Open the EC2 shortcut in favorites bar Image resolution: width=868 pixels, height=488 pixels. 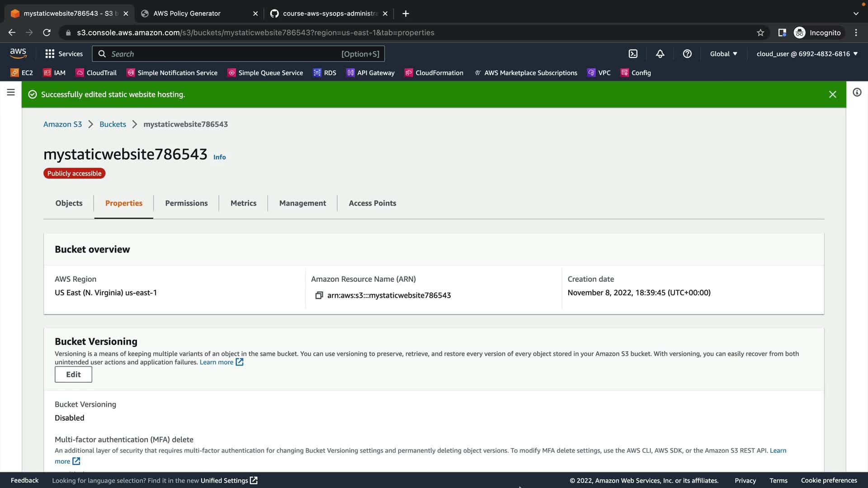pos(22,73)
